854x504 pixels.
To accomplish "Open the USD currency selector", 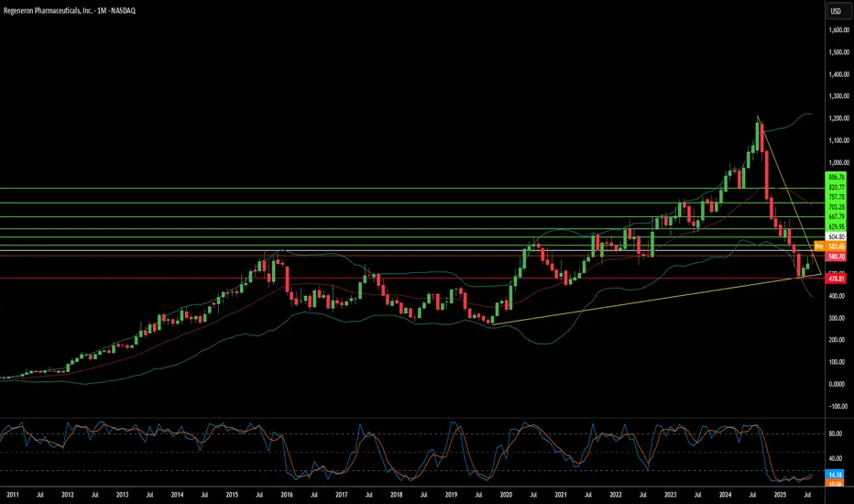I will [x=836, y=11].
